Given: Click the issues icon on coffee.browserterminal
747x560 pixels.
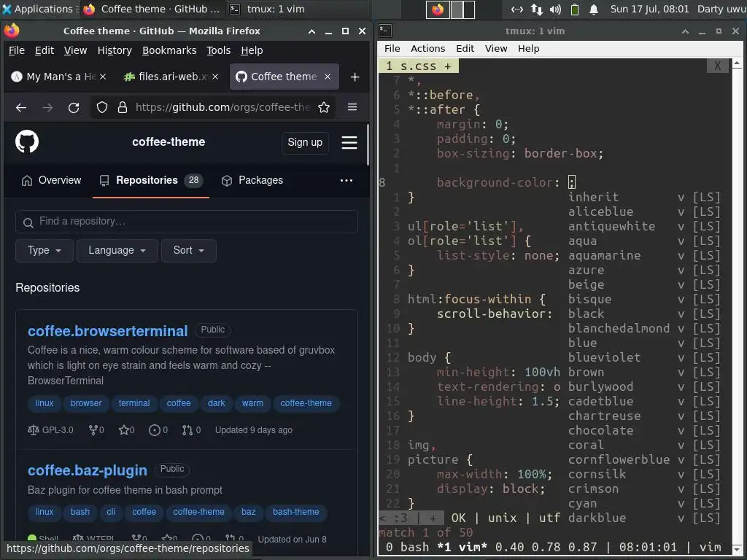Looking at the screenshot, I should 155,430.
